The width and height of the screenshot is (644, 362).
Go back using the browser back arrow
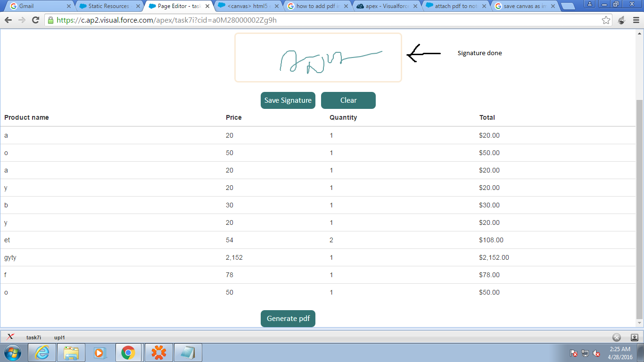click(8, 20)
